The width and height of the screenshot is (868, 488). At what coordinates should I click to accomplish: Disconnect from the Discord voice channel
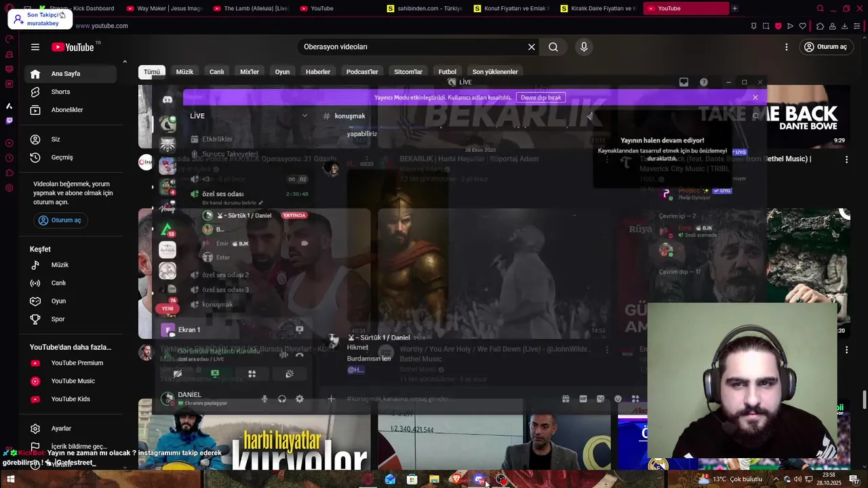tap(300, 353)
